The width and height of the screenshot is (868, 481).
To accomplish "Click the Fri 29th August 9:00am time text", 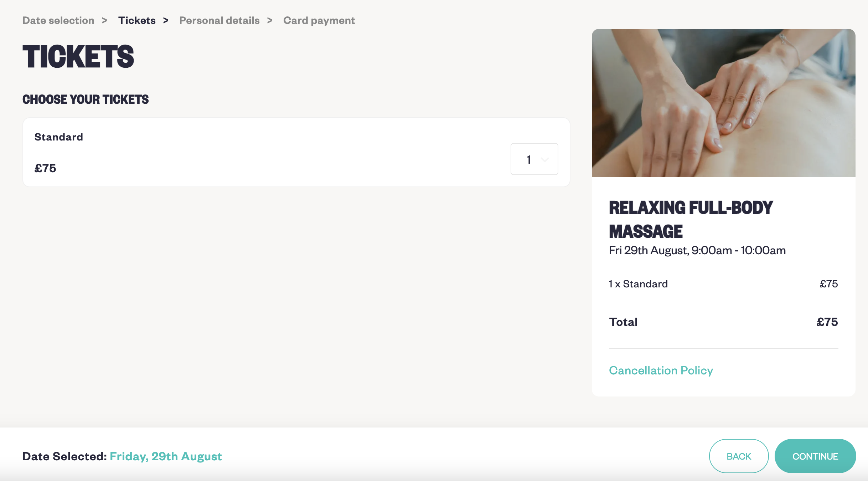I will 697,250.
